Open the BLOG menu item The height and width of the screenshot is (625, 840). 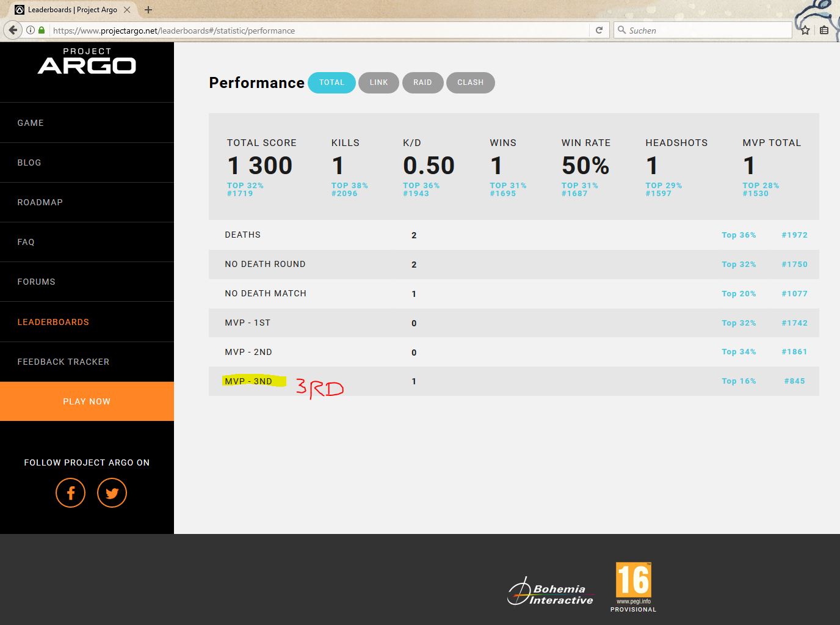29,163
